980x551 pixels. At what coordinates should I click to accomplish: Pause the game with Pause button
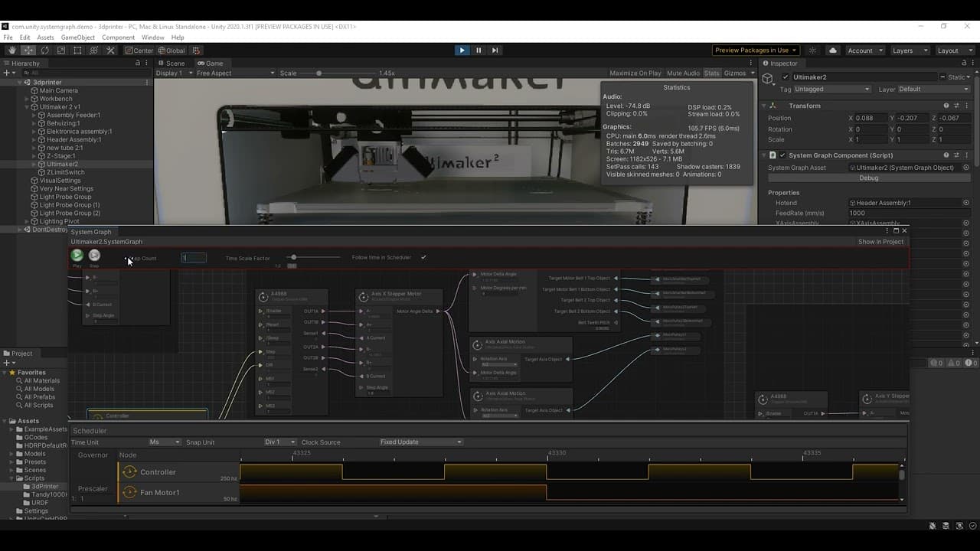479,51
